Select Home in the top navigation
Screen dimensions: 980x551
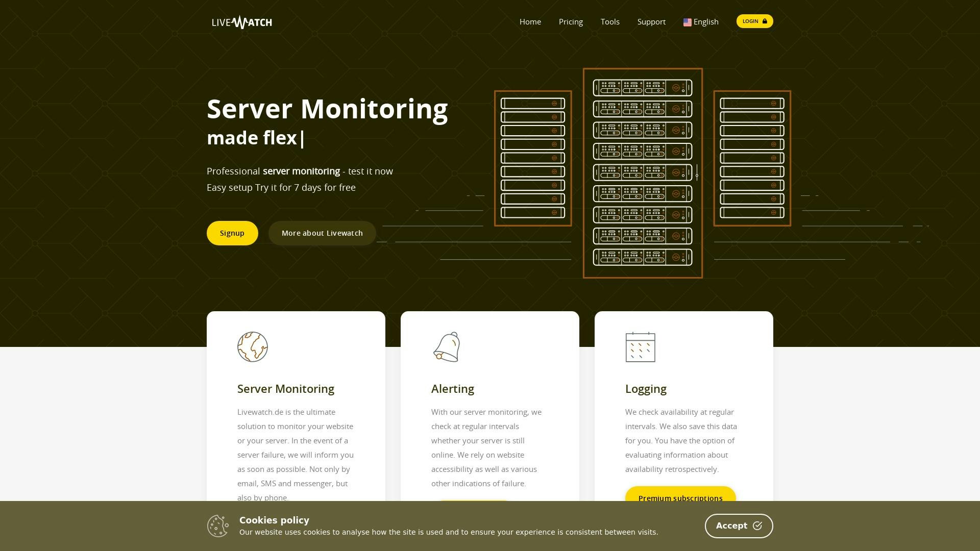[530, 22]
